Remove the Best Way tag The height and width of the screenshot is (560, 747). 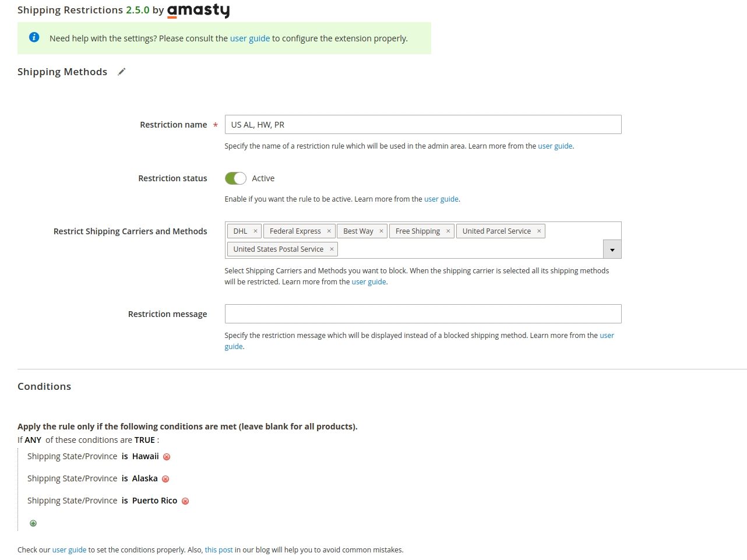381,231
